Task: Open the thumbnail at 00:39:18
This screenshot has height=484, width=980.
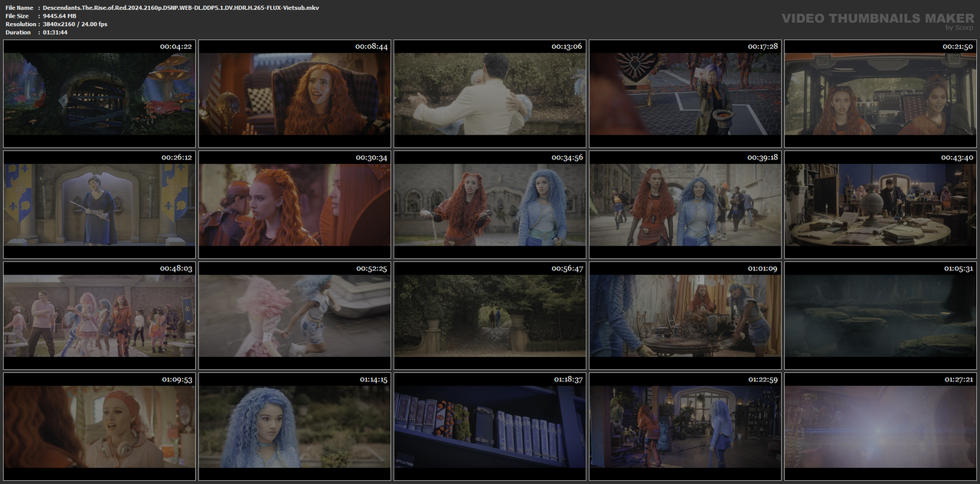Action: 685,204
